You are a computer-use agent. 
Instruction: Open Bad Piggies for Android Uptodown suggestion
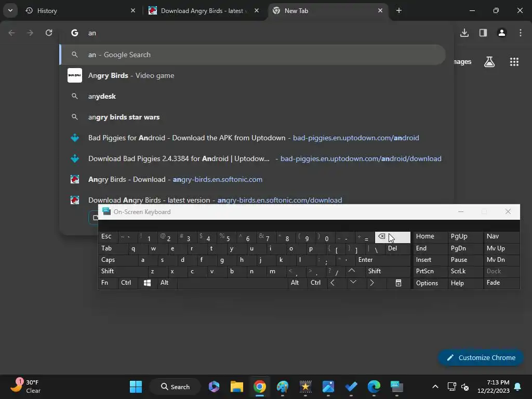click(253, 138)
